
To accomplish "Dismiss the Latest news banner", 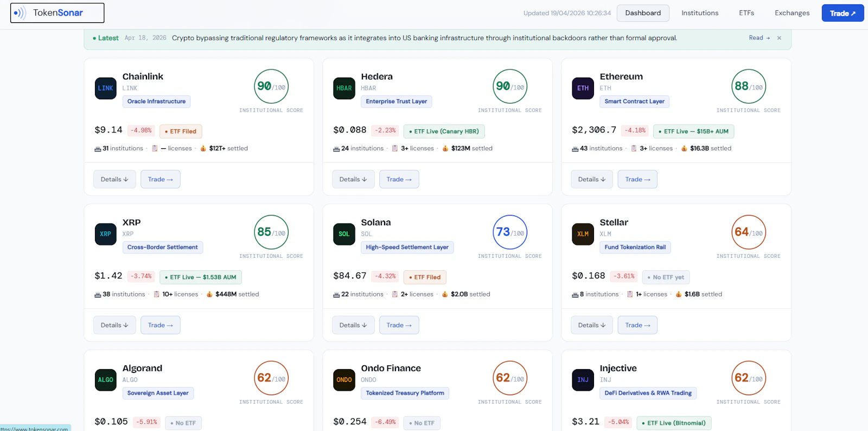I will [779, 38].
